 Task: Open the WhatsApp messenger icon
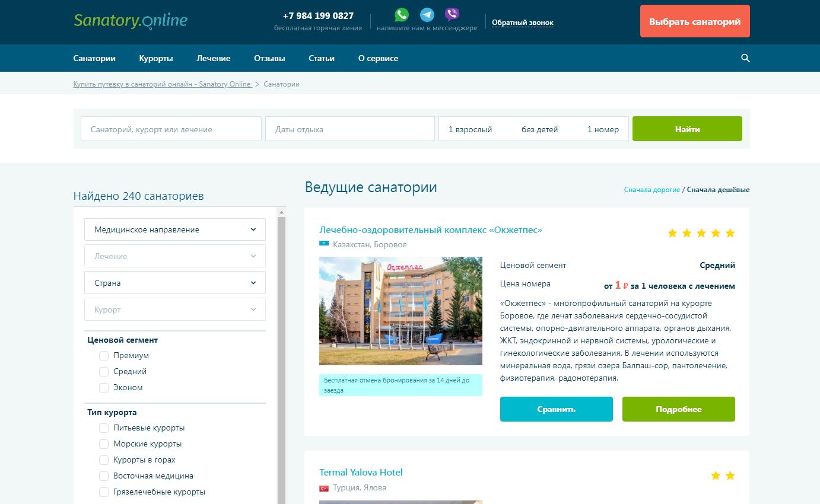tap(402, 15)
